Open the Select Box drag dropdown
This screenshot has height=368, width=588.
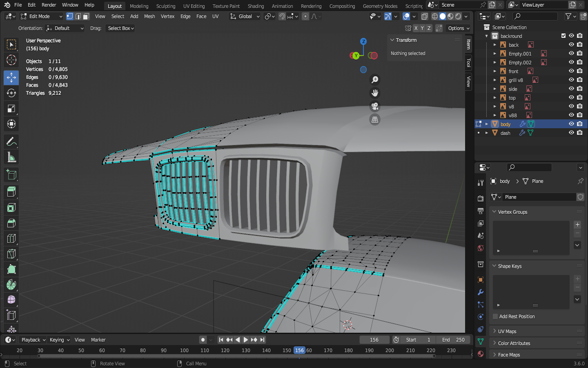pos(120,28)
